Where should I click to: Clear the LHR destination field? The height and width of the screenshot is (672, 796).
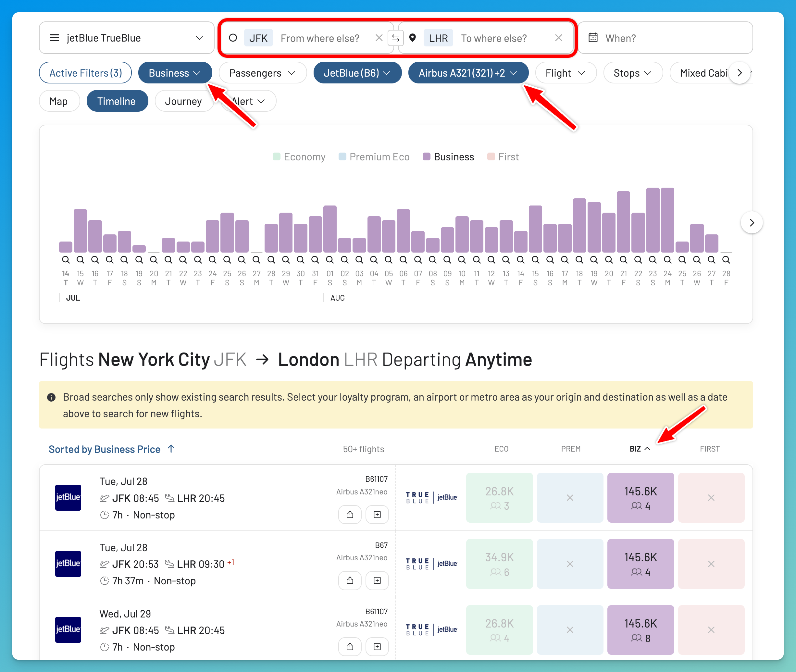pos(558,38)
